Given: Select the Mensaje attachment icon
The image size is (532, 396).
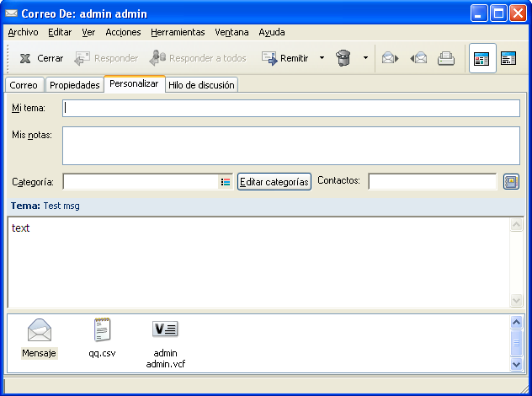Looking at the screenshot, I should (39, 338).
